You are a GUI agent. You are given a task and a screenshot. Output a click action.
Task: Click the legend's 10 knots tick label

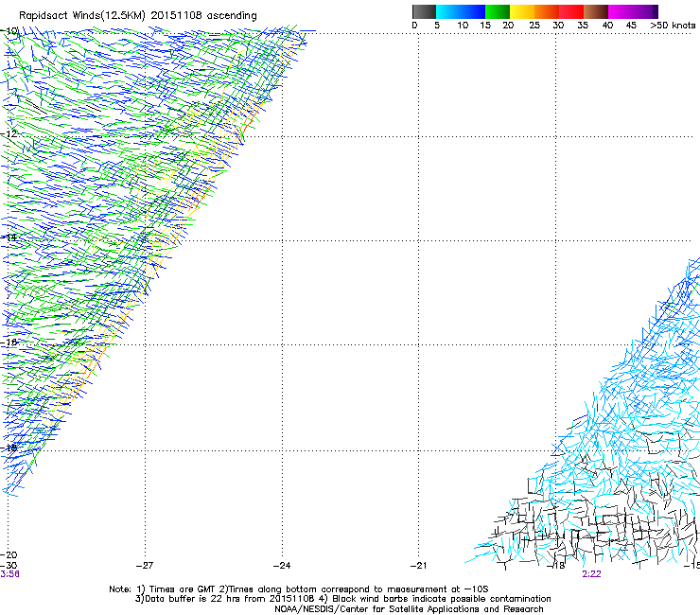(463, 26)
